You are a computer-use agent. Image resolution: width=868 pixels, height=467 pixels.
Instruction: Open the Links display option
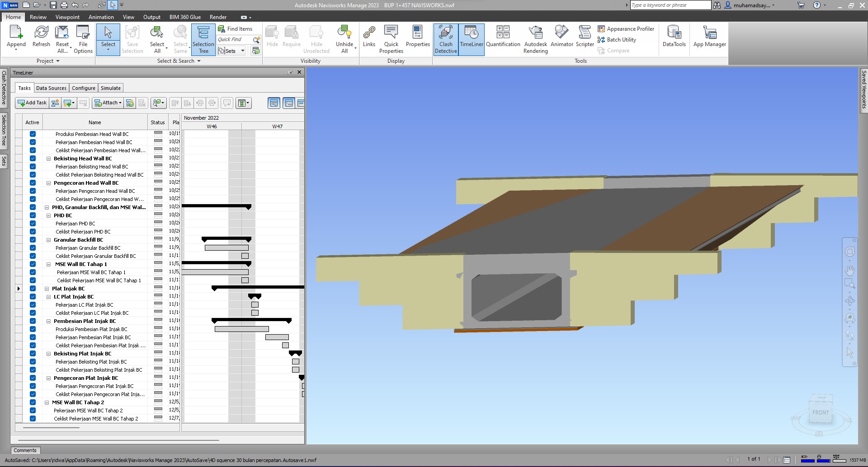pyautogui.click(x=369, y=36)
